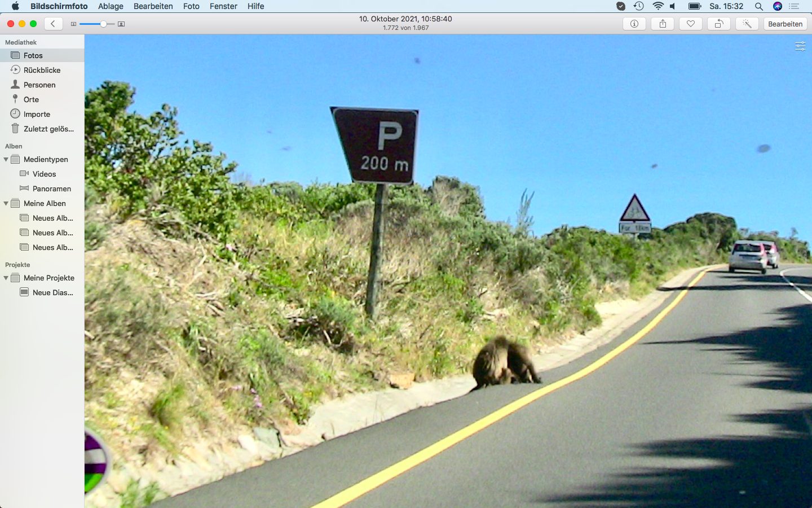Open the Ablage menu
Screen dimensions: 812x508
pos(111,6)
